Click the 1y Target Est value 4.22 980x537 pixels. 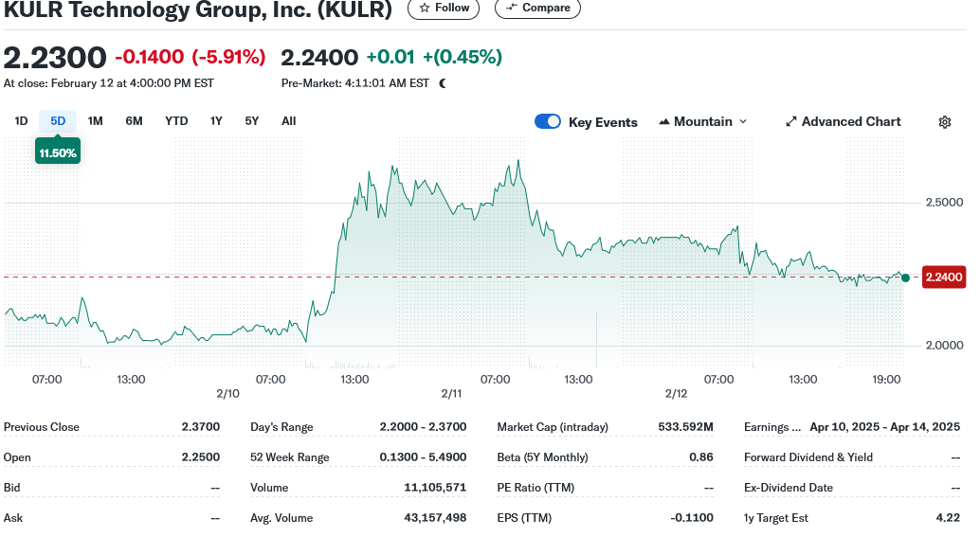point(948,518)
